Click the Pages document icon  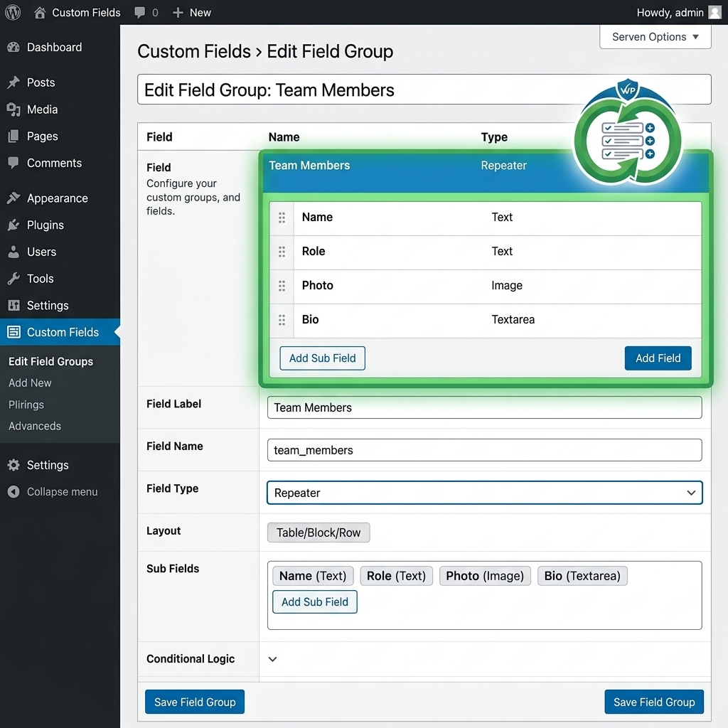14,136
